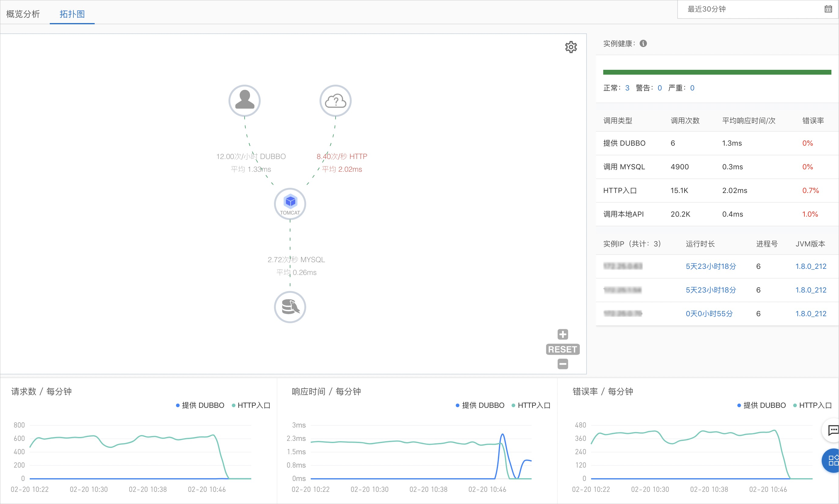This screenshot has height=504, width=839.
Task: Toggle 提供 DUBBO legend in error rate chart
Action: pyautogui.click(x=761, y=405)
